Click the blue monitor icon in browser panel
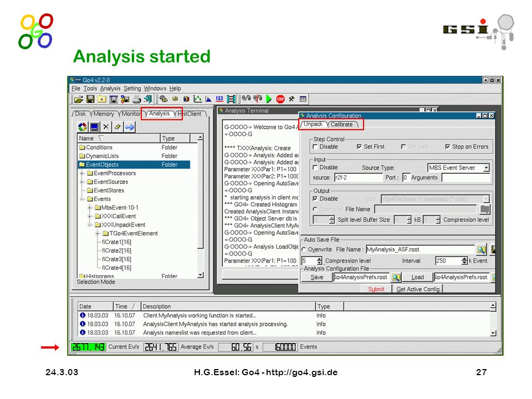This screenshot has width=532, height=399. coord(94,127)
